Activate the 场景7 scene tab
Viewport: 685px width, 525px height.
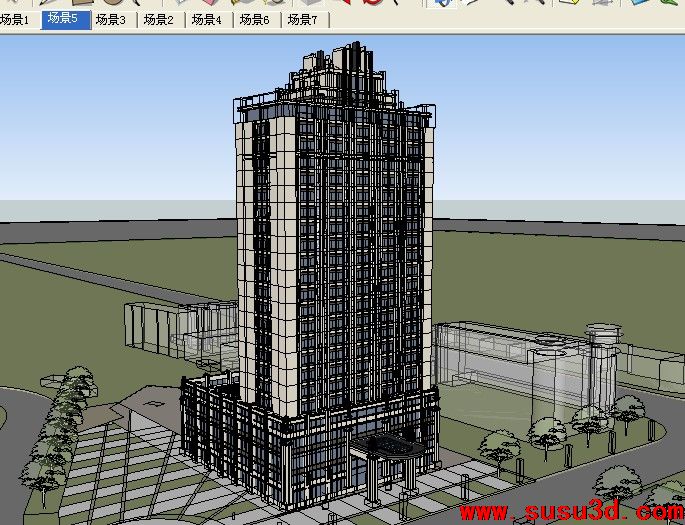(x=305, y=20)
